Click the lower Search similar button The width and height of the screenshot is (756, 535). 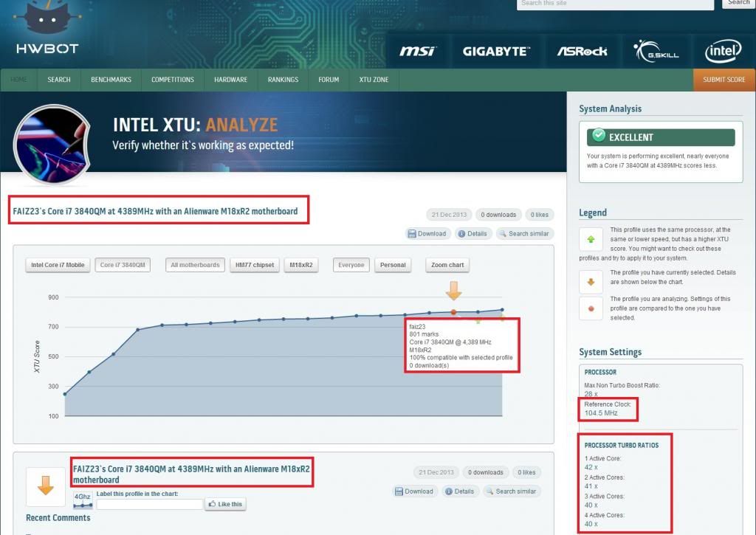click(x=512, y=491)
